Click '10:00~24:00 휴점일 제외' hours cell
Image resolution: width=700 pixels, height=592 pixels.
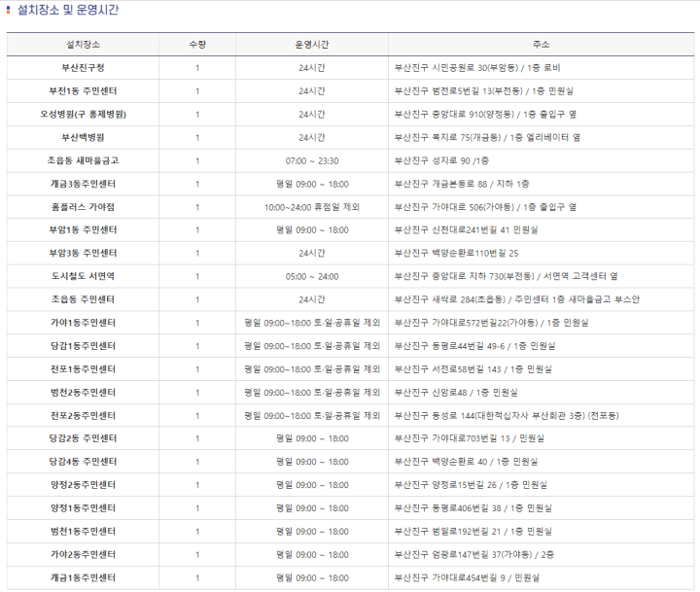(312, 207)
